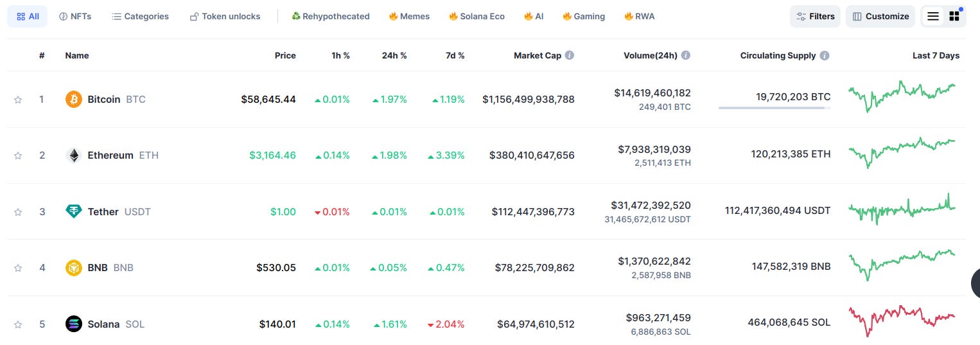Open Bitcoin 7-day sparkline chart
Viewport: 980px width, 345px height.
pyautogui.click(x=902, y=96)
